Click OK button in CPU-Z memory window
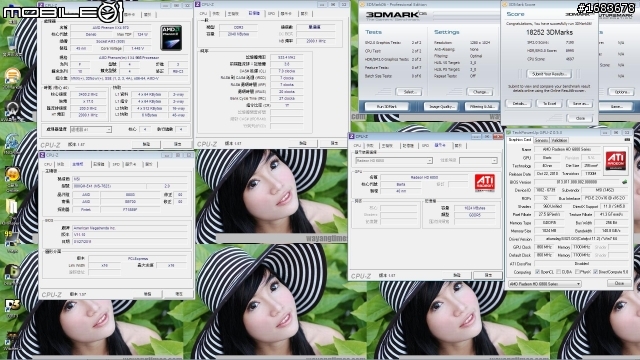 (x=334, y=143)
